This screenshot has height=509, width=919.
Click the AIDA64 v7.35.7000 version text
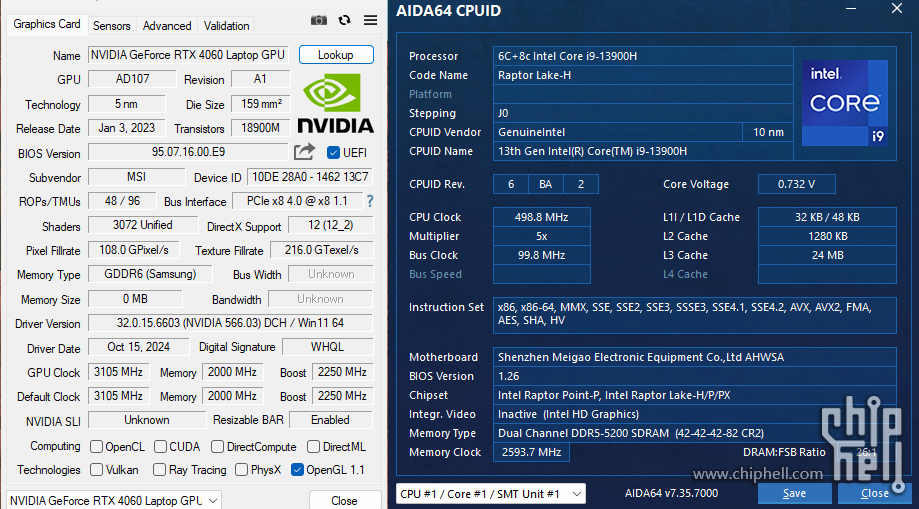(671, 493)
